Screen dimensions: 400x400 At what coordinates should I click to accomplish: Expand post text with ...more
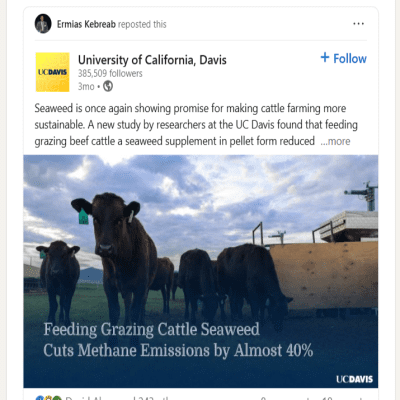[335, 141]
